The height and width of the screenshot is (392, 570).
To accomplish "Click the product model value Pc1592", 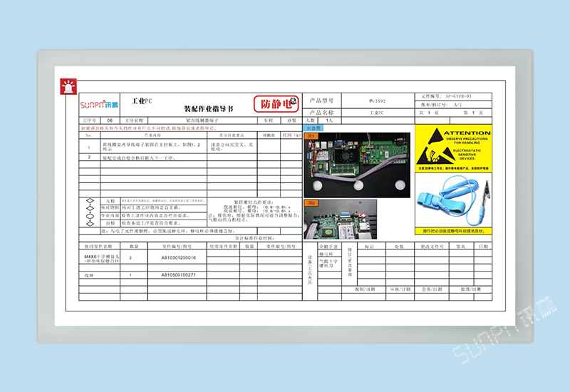I will pyautogui.click(x=378, y=100).
